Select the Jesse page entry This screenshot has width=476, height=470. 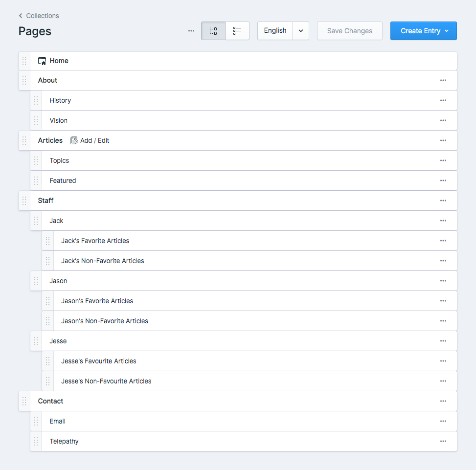[x=58, y=341]
